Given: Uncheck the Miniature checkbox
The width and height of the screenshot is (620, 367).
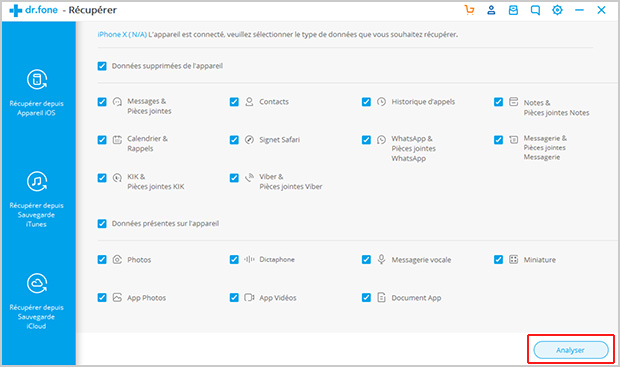Looking at the screenshot, I should click(498, 260).
